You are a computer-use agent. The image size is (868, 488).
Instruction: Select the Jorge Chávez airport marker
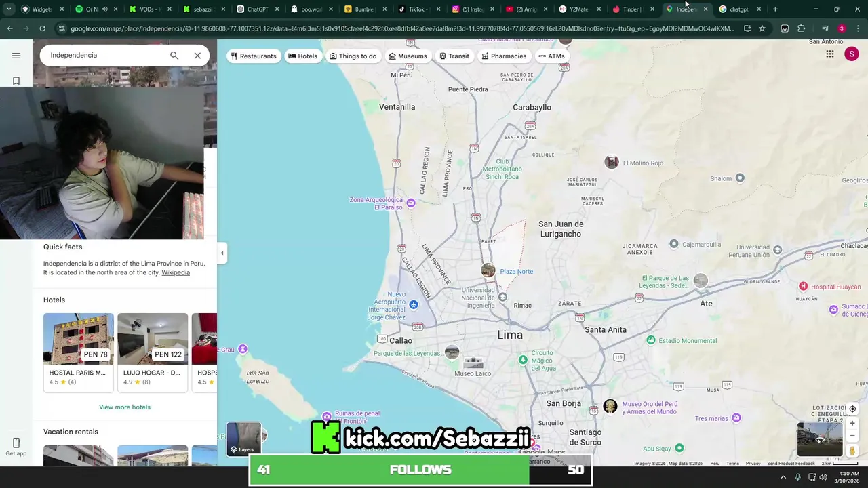[x=413, y=304]
